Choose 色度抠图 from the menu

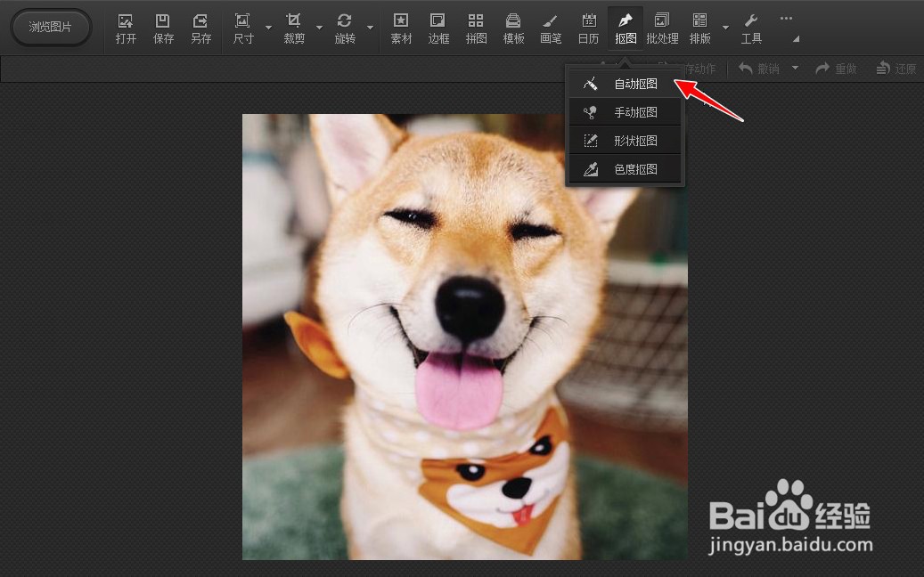point(625,169)
